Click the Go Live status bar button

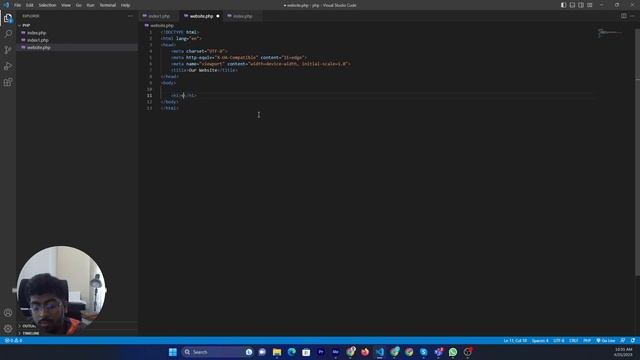(x=606, y=340)
